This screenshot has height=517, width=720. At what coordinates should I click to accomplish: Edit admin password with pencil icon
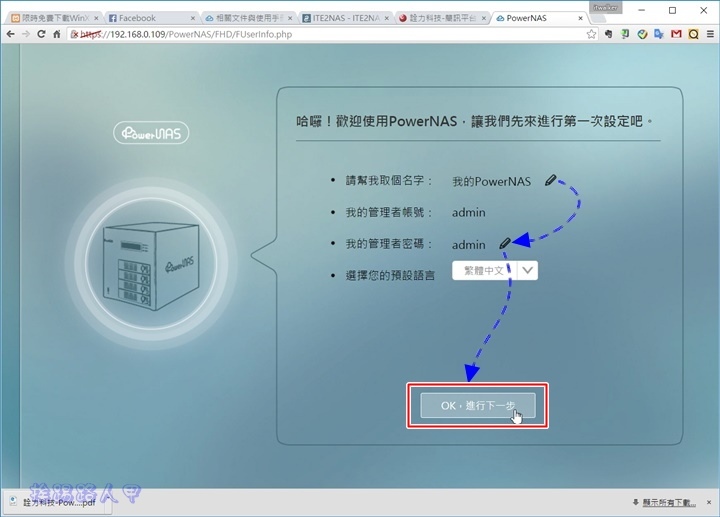click(505, 243)
